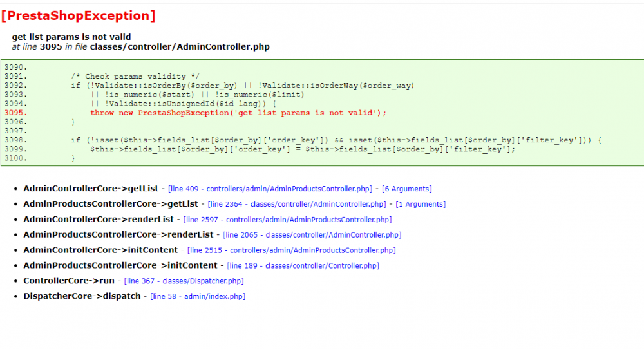Click code line 3093 is_numeric check
Screen dimensions: 644x349
197,95
